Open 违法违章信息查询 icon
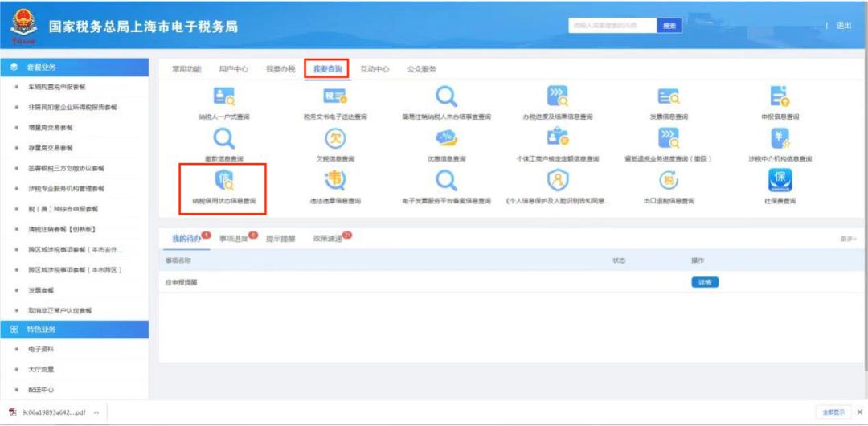Viewport: 868px width, 426px height. pos(335,181)
